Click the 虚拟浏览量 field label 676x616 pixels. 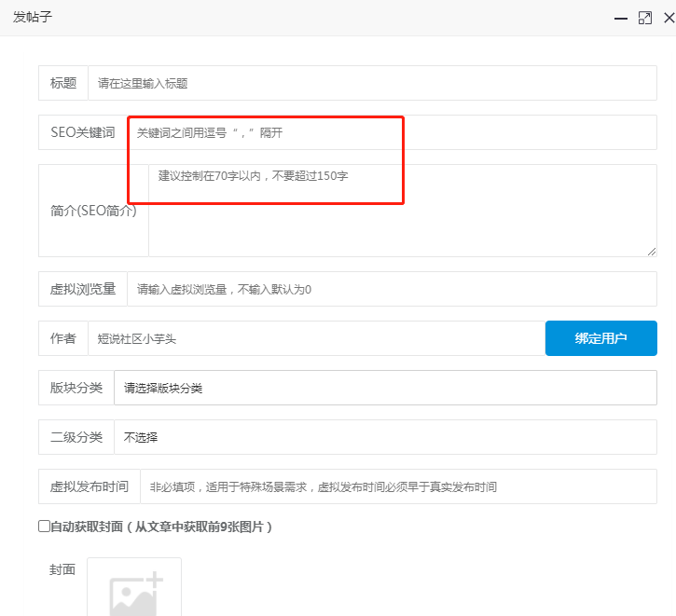83,289
